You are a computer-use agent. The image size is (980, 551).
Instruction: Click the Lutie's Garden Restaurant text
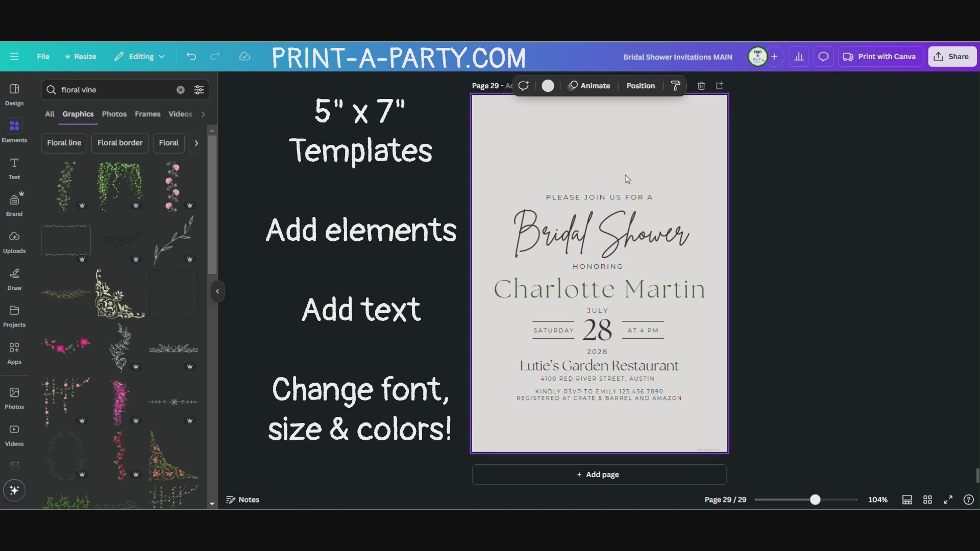pyautogui.click(x=599, y=366)
